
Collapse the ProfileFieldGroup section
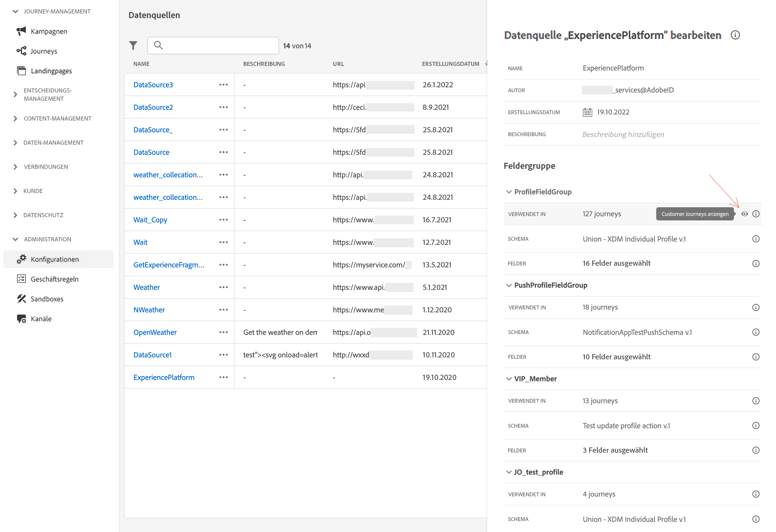tap(509, 192)
